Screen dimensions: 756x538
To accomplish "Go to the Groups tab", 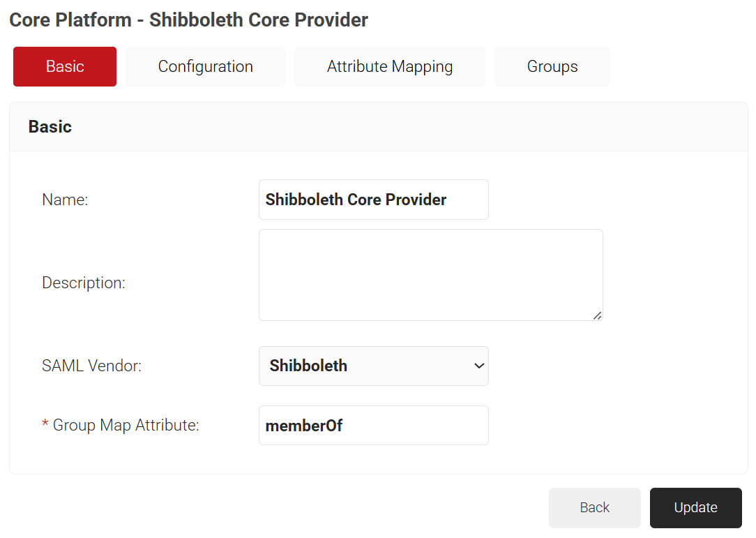I will pos(552,66).
